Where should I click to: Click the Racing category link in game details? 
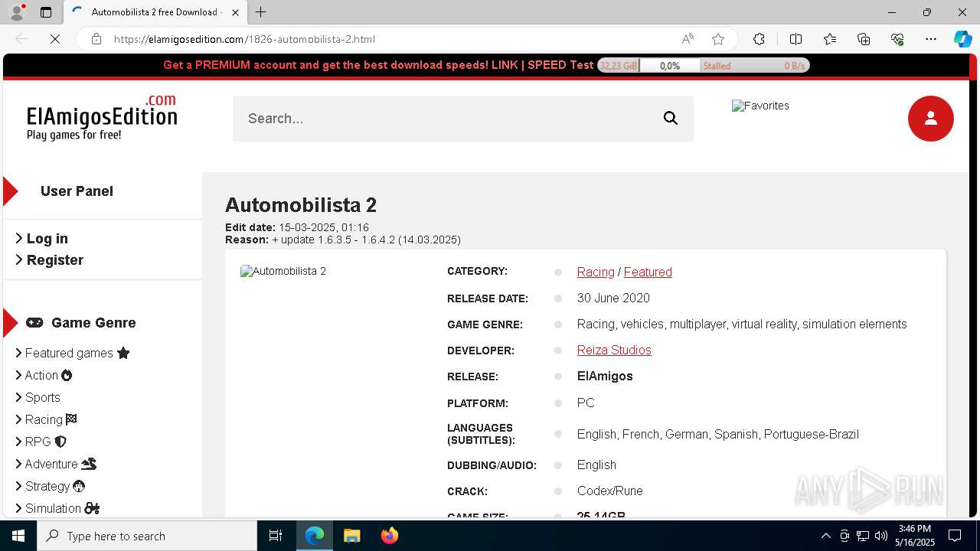[x=596, y=272]
